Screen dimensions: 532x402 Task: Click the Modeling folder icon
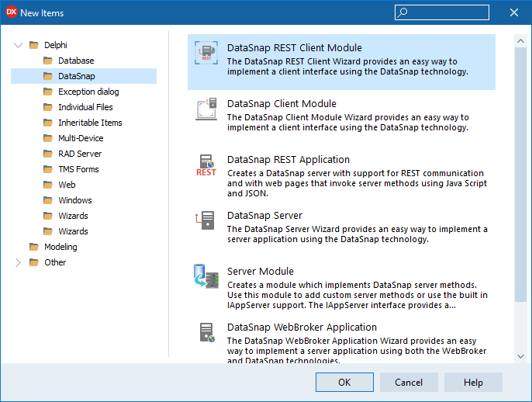33,247
